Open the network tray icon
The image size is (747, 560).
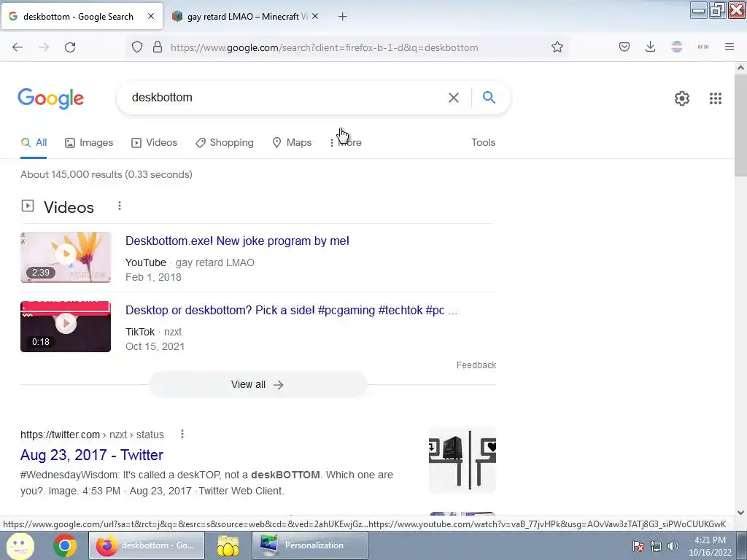click(656, 546)
